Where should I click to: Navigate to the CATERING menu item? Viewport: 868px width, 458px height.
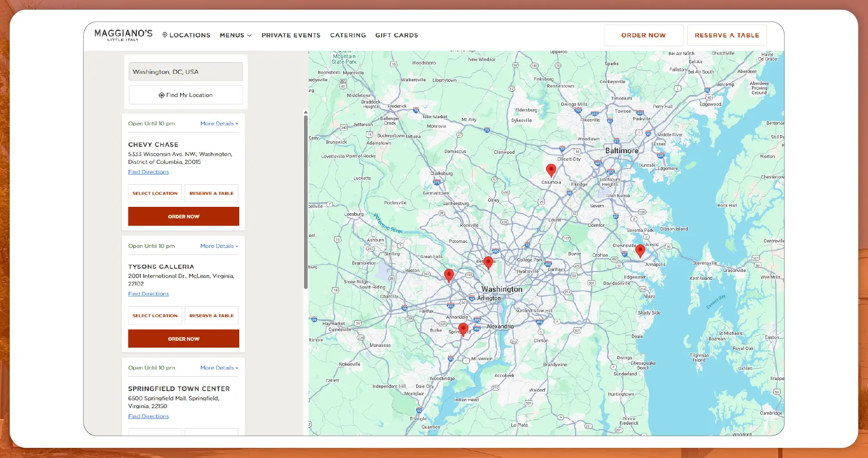pyautogui.click(x=348, y=35)
